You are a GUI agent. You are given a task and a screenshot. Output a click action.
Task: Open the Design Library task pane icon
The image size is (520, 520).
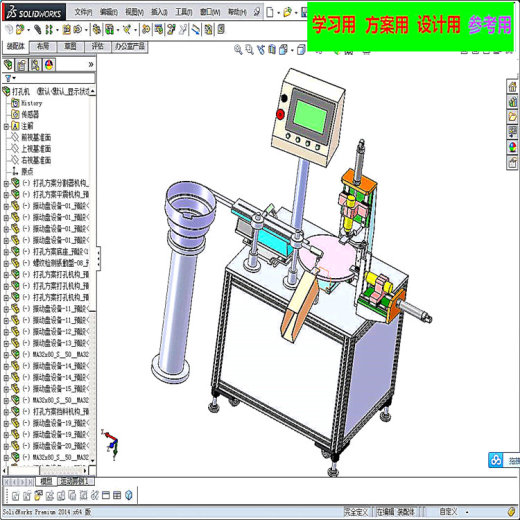tap(512, 102)
